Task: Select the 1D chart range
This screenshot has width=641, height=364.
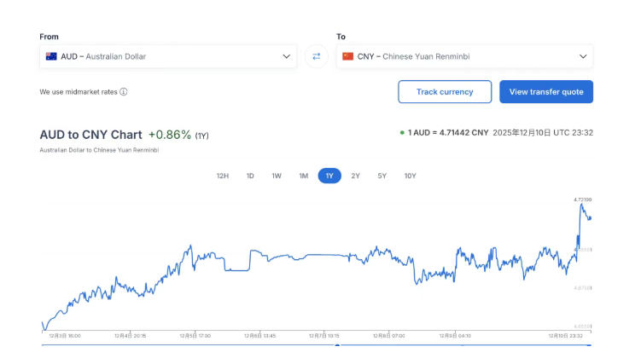Action: pos(250,176)
